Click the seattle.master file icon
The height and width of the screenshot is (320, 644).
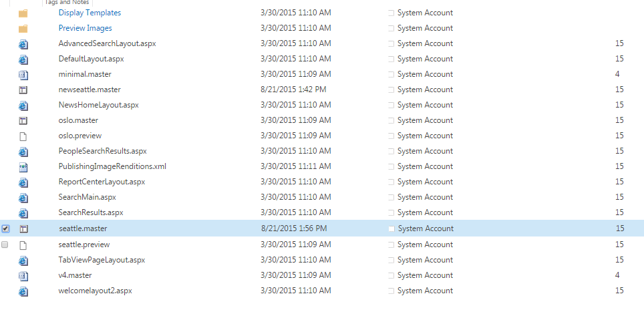[x=23, y=228]
